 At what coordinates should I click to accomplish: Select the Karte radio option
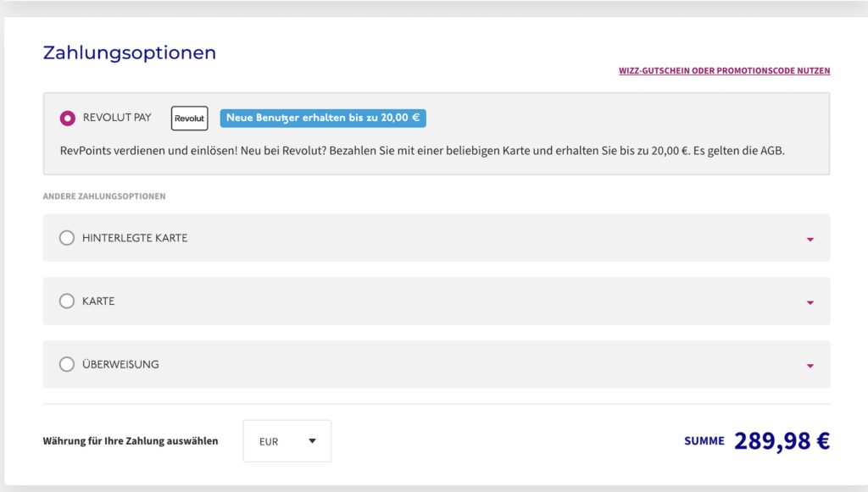[67, 301]
